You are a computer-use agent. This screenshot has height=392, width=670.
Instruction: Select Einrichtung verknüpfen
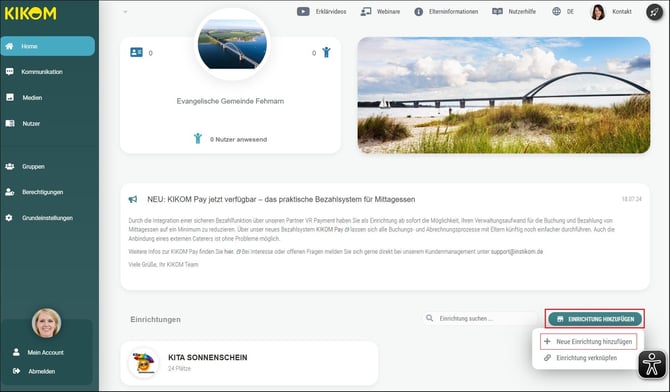(586, 358)
